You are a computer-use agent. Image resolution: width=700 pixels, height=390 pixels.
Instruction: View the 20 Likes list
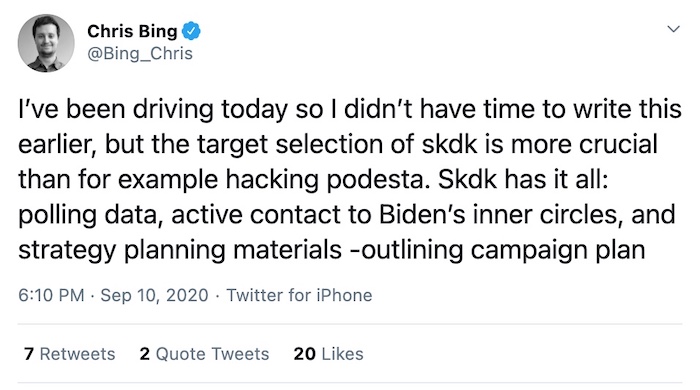coord(328,354)
